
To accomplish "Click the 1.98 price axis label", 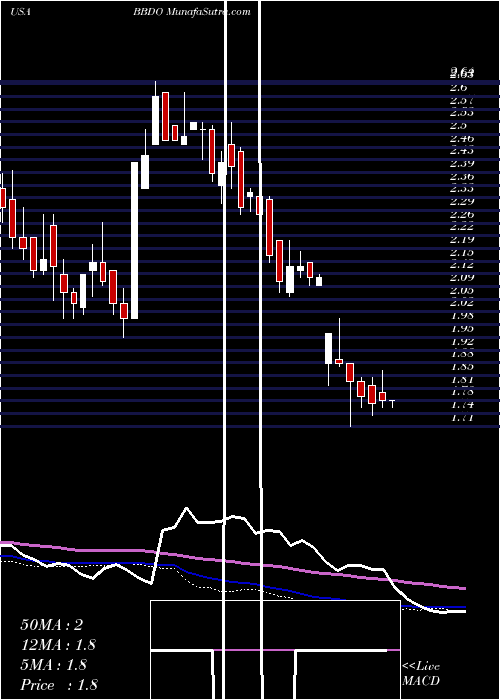I will click(462, 317).
